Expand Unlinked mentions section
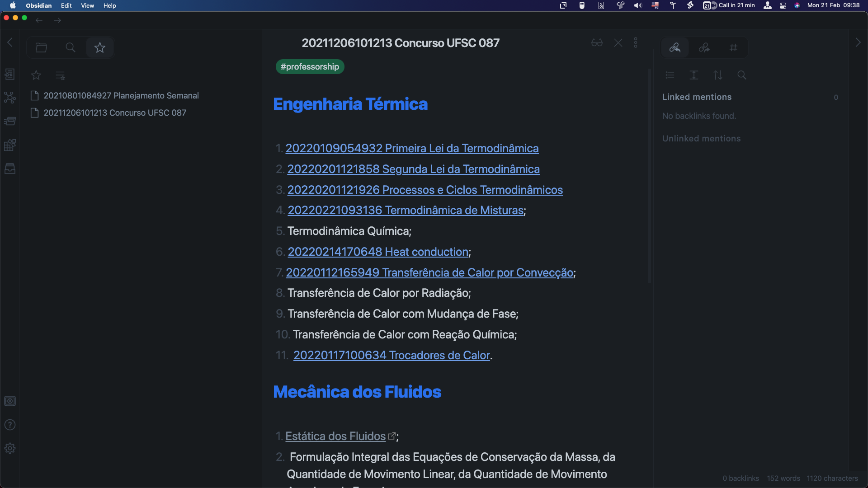The height and width of the screenshot is (488, 868). [x=701, y=139]
